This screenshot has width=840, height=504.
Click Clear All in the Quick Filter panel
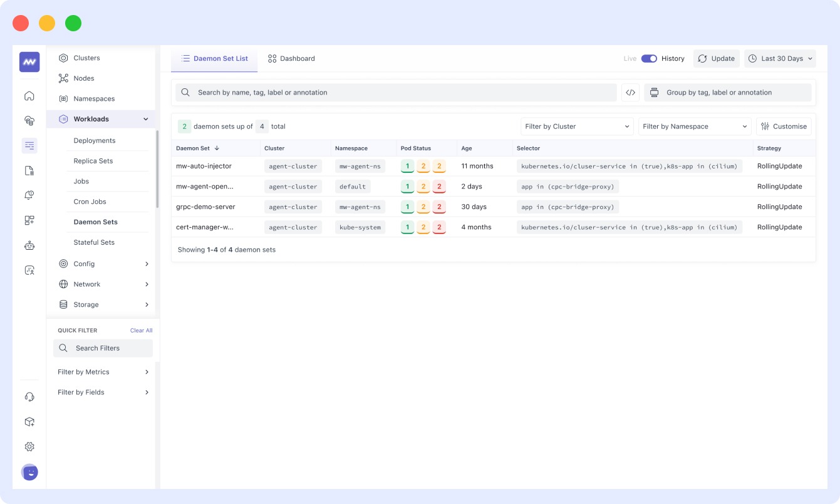[141, 330]
